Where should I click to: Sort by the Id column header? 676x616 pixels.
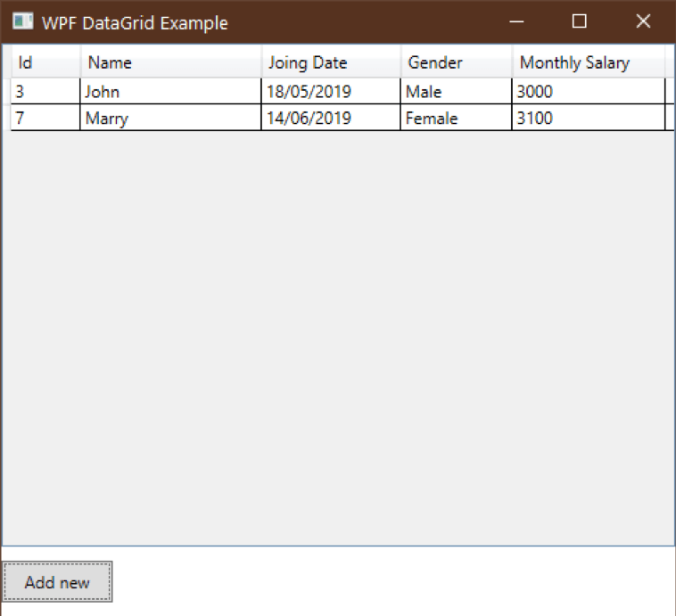pos(45,62)
